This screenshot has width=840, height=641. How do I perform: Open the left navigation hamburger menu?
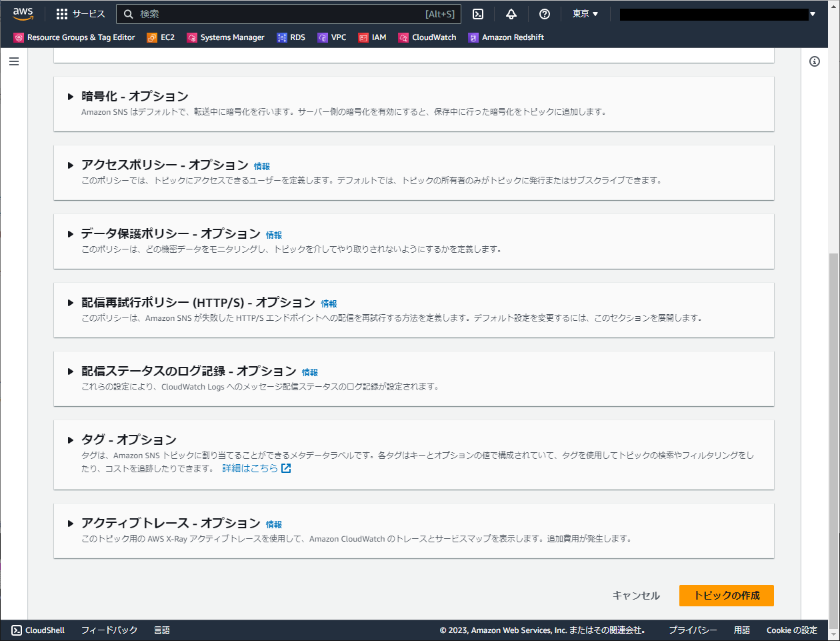14,61
